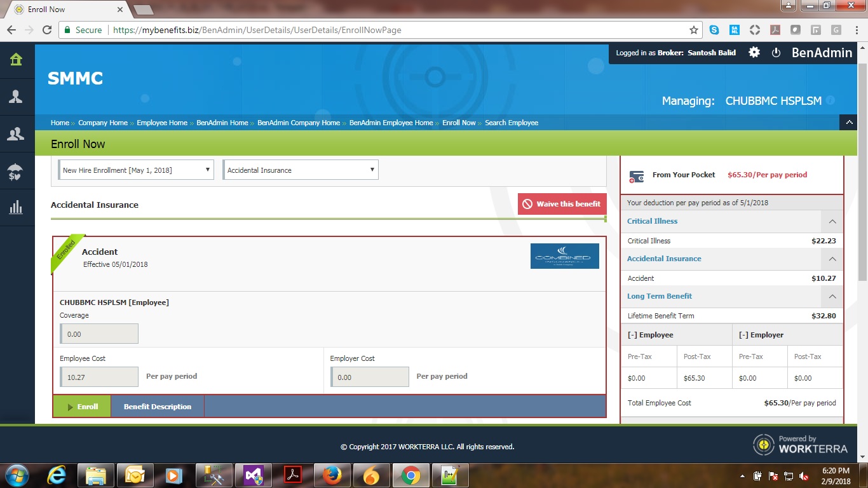Open the settings gear next to Santosh Balid
The width and height of the screenshot is (868, 488).
(754, 53)
